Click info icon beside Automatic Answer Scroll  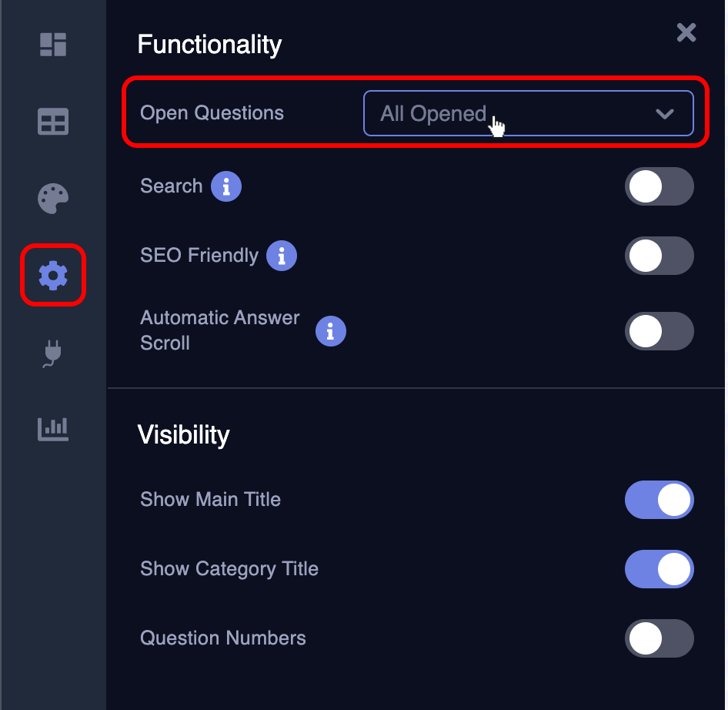[x=331, y=331]
